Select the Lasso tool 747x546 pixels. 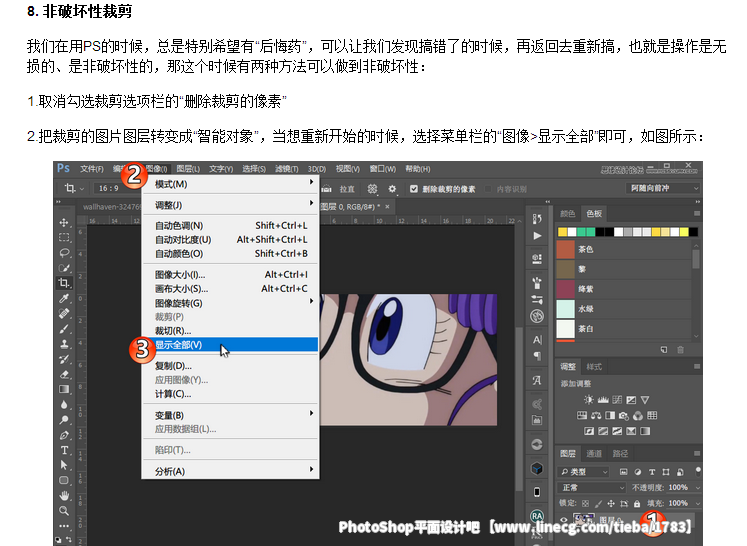[x=64, y=253]
